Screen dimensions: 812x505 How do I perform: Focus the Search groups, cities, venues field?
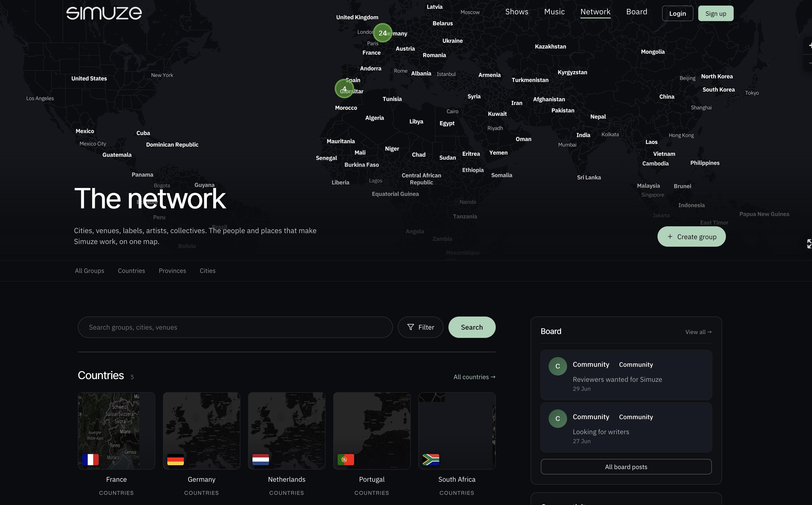point(235,327)
